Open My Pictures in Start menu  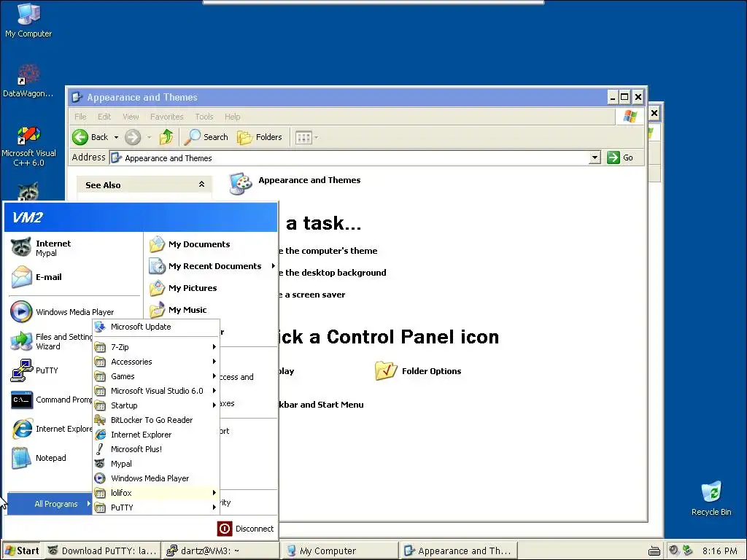pyautogui.click(x=183, y=288)
